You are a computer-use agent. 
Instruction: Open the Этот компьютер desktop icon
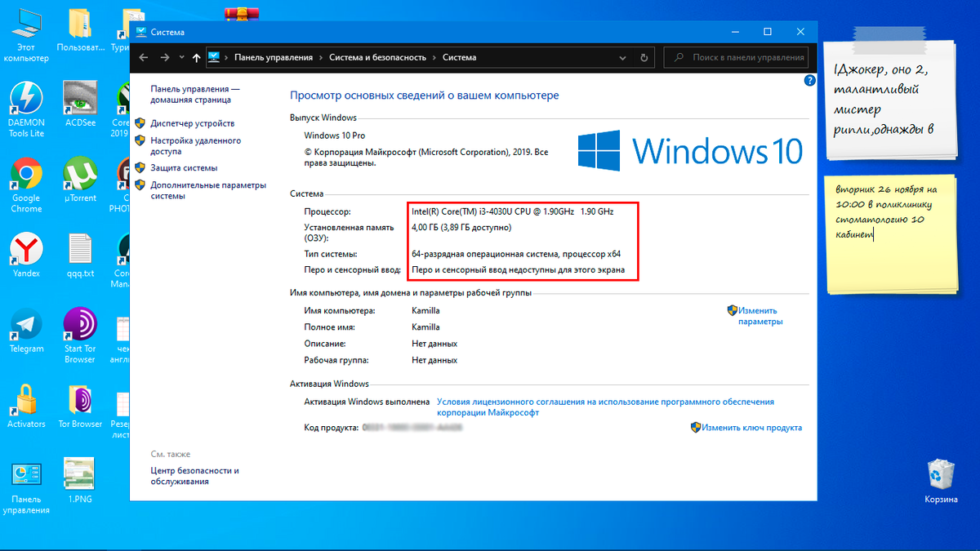[26, 36]
